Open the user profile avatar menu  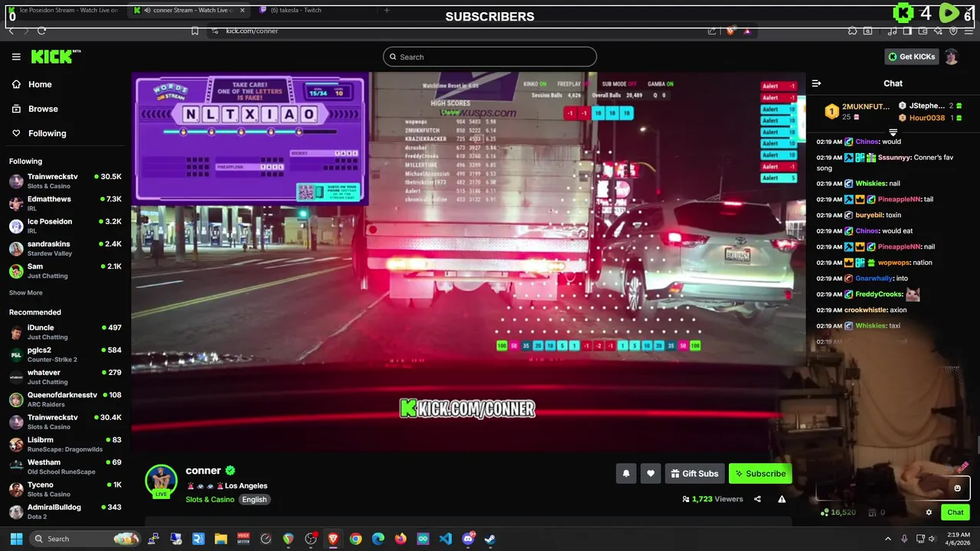(952, 57)
